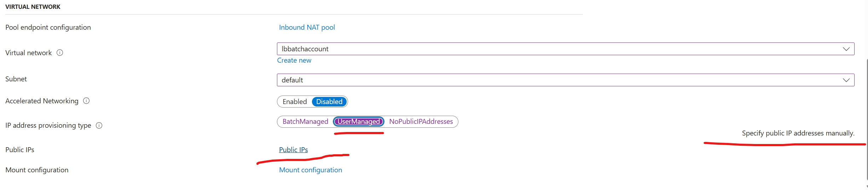Click the Specify public IP addresses manually text
Screen dimensions: 868x190
coord(798,133)
